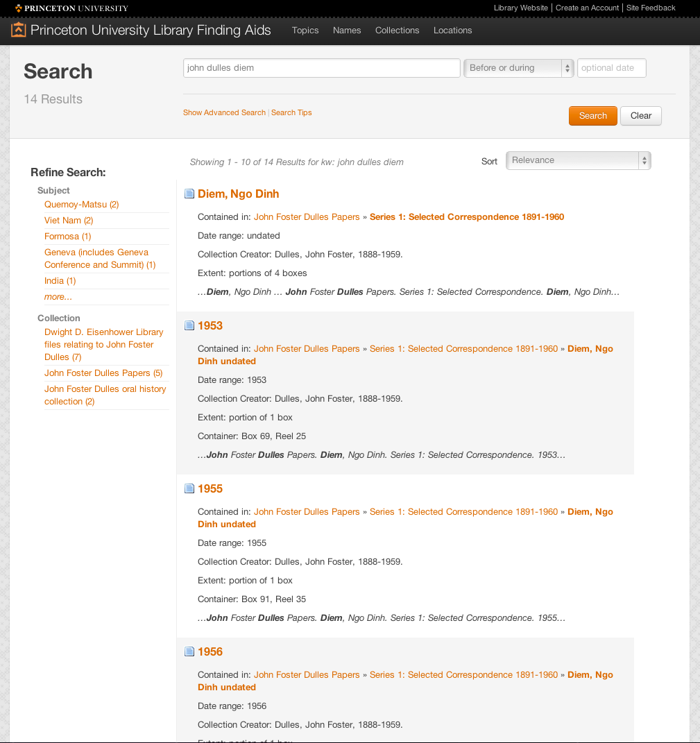
Task: Open the 1955 result title
Action: pyautogui.click(x=210, y=488)
